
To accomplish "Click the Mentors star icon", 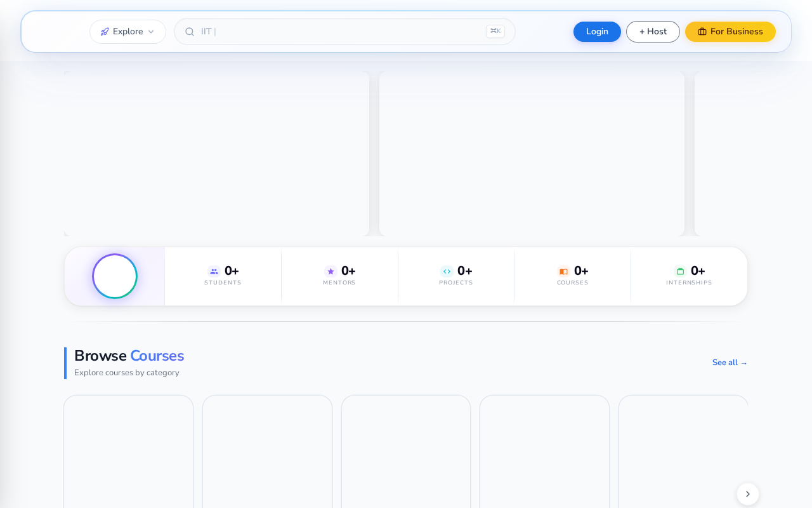I will coord(331,271).
